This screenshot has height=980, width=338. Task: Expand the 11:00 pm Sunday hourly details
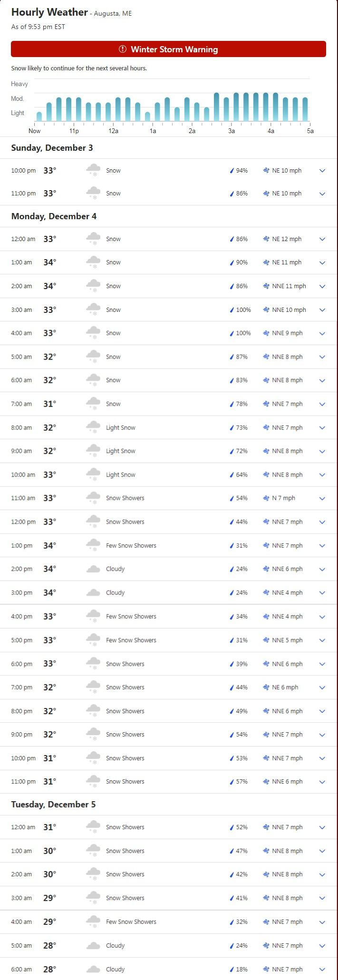tap(322, 194)
